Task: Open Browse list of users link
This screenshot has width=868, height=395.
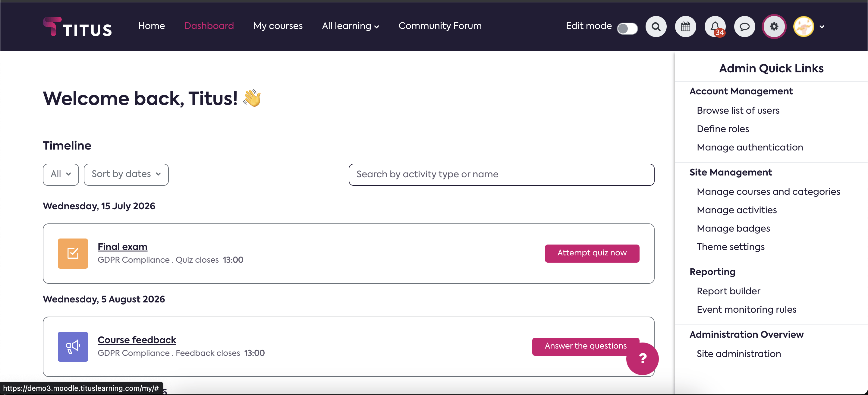Action: [738, 111]
